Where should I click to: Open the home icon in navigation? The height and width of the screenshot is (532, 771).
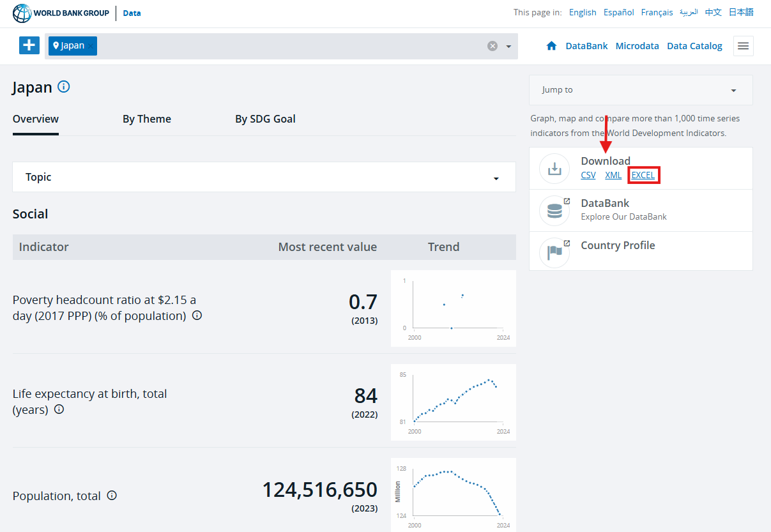tap(552, 46)
